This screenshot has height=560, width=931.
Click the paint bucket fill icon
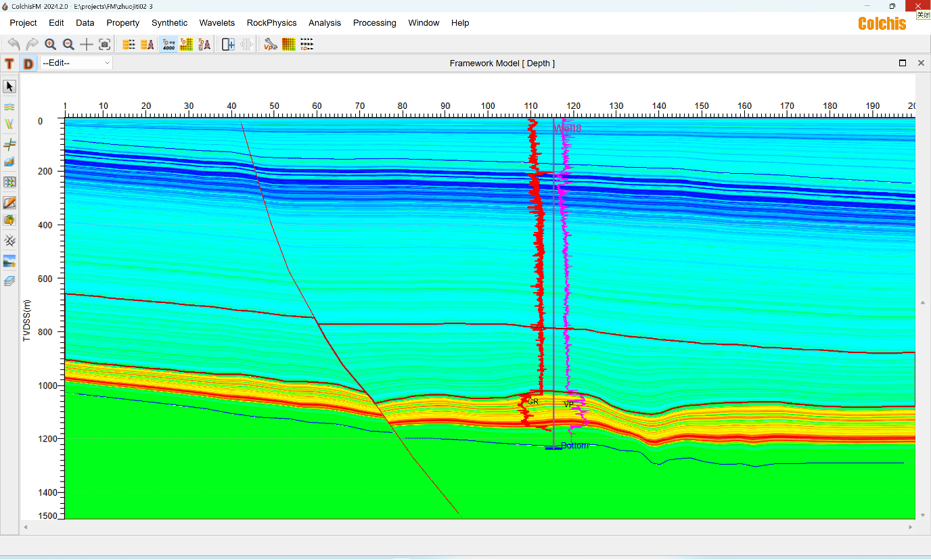(9, 220)
